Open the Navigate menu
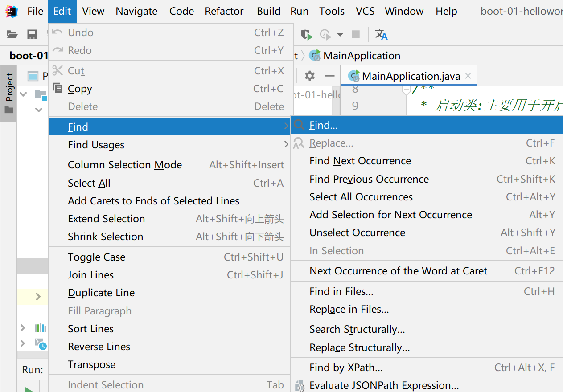 pyautogui.click(x=136, y=11)
